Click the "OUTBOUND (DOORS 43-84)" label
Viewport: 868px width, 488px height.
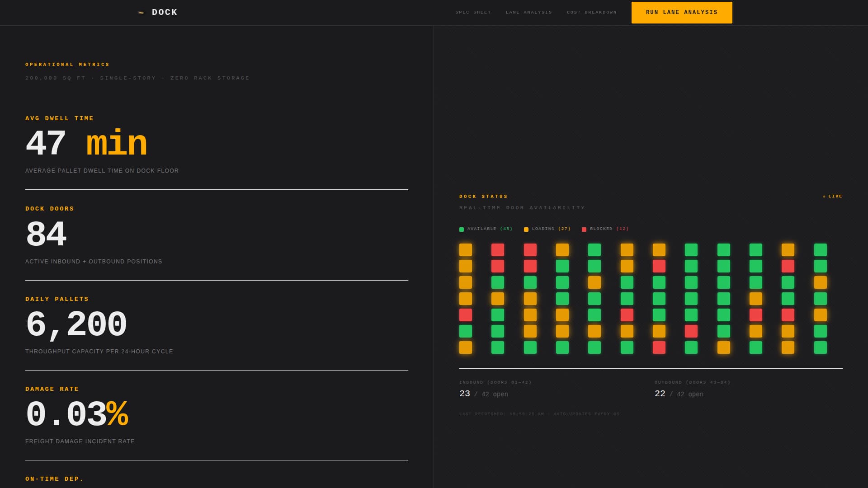(693, 382)
